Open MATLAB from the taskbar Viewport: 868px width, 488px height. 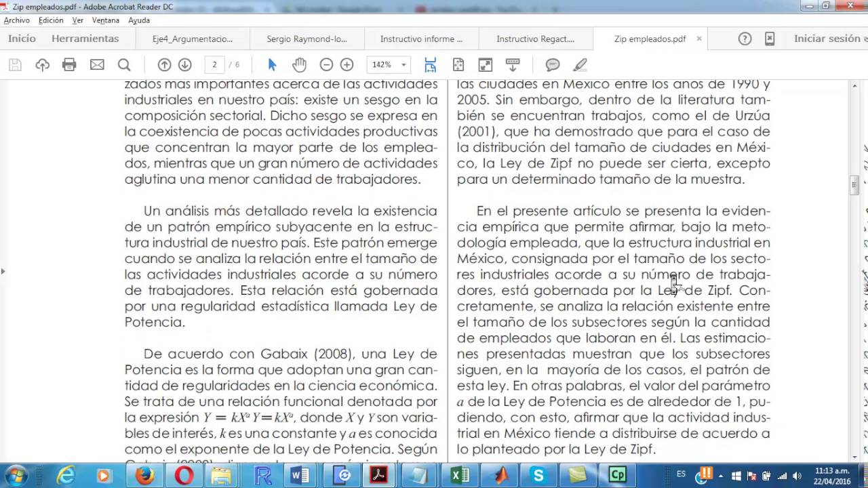pos(501,475)
